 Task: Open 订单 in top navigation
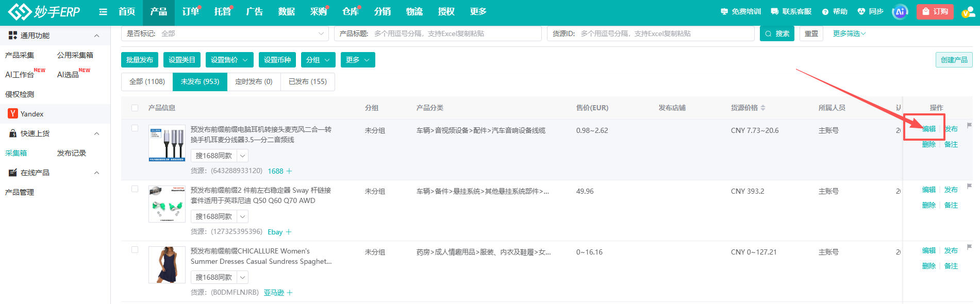coord(190,11)
